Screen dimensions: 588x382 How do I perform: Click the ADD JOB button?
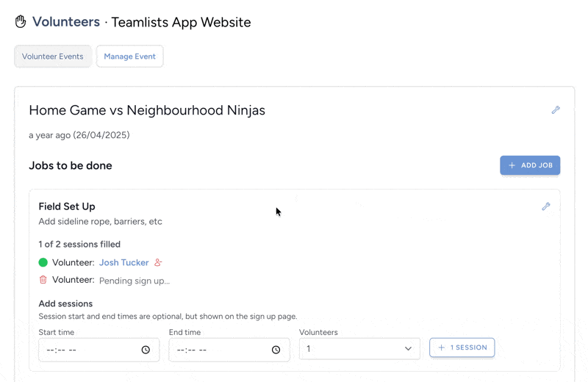click(530, 165)
